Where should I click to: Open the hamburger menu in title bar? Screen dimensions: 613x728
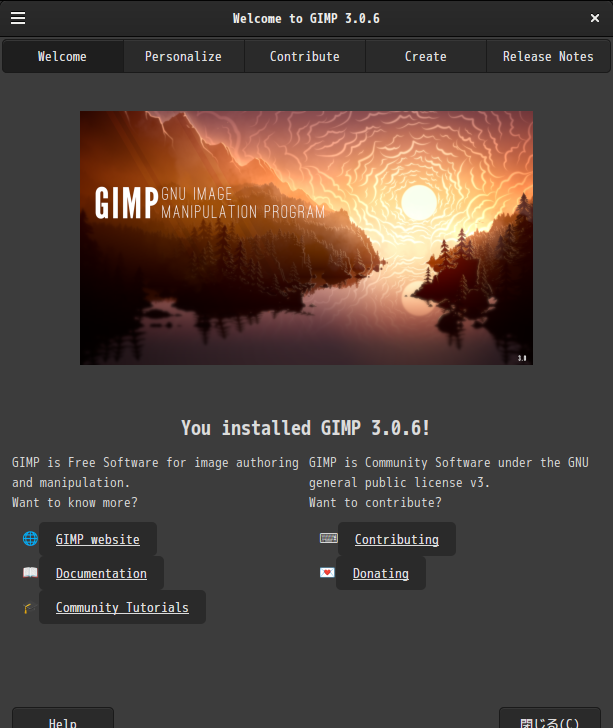click(x=18, y=18)
